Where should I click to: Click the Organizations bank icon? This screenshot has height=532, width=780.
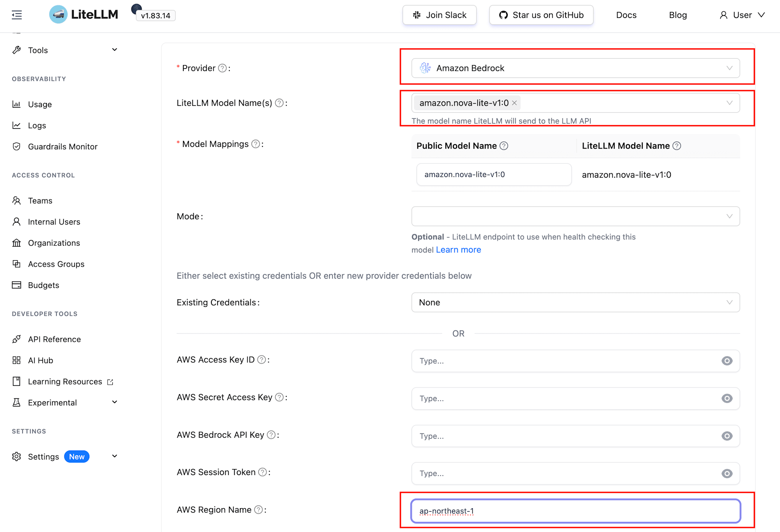pos(16,243)
